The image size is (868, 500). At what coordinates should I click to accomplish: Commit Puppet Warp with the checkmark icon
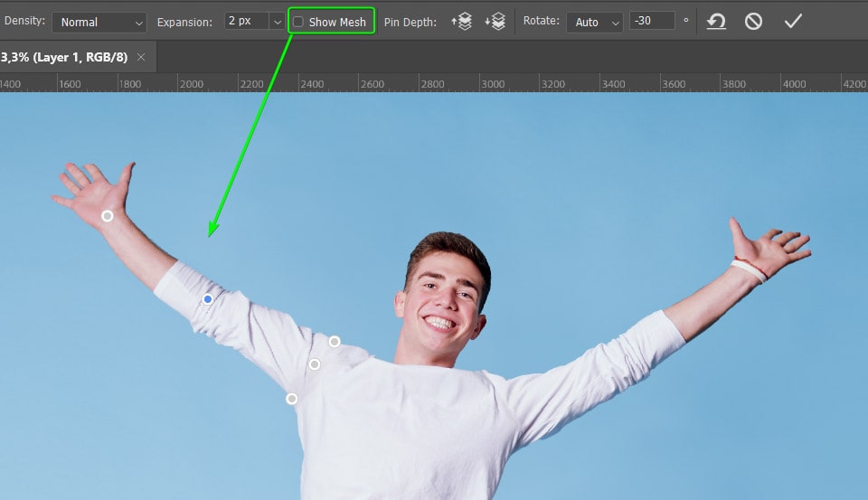coord(793,22)
